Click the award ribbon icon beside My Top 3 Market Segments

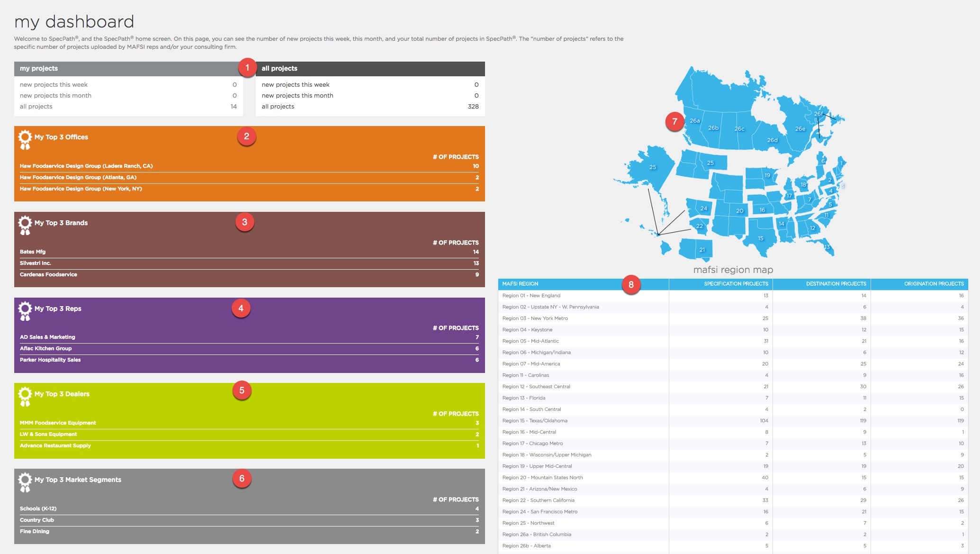tap(25, 482)
